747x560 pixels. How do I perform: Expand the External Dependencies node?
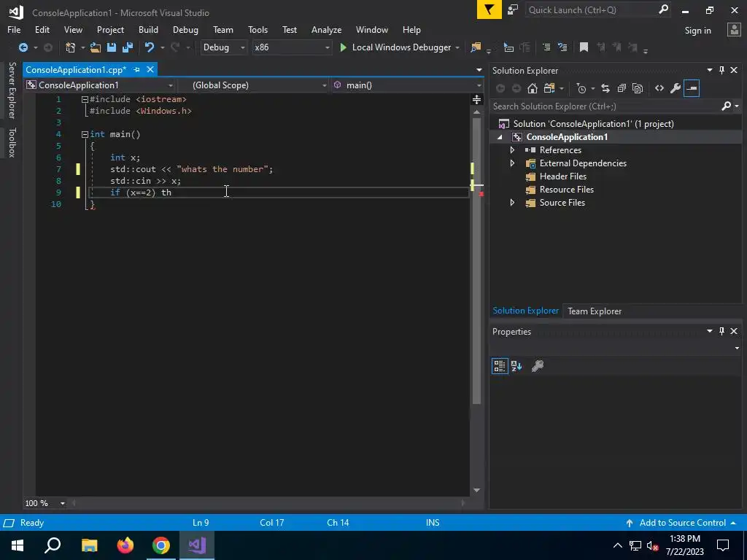513,163
